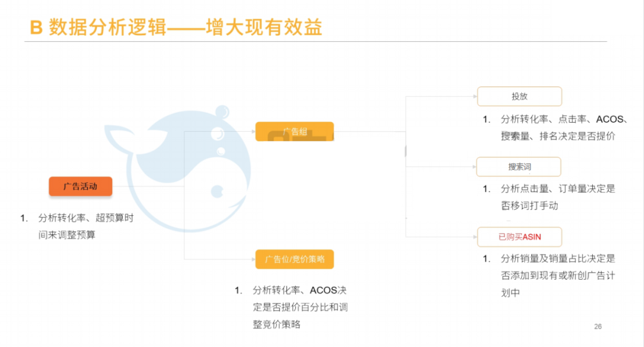This screenshot has width=644, height=347.
Task: Click the 分析点击量、订单量 description text
Action: pos(558,188)
